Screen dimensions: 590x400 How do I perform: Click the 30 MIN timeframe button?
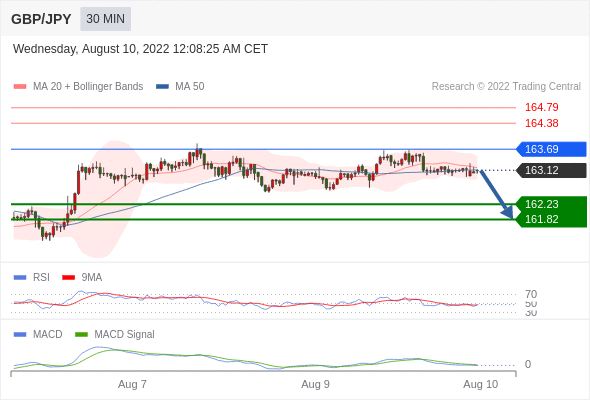(105, 19)
